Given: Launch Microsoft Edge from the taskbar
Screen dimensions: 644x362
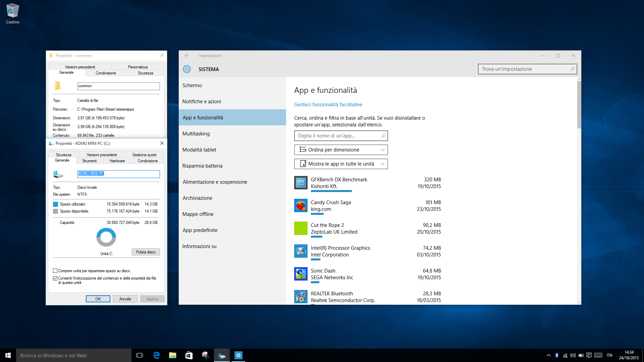Looking at the screenshot, I should click(156, 355).
